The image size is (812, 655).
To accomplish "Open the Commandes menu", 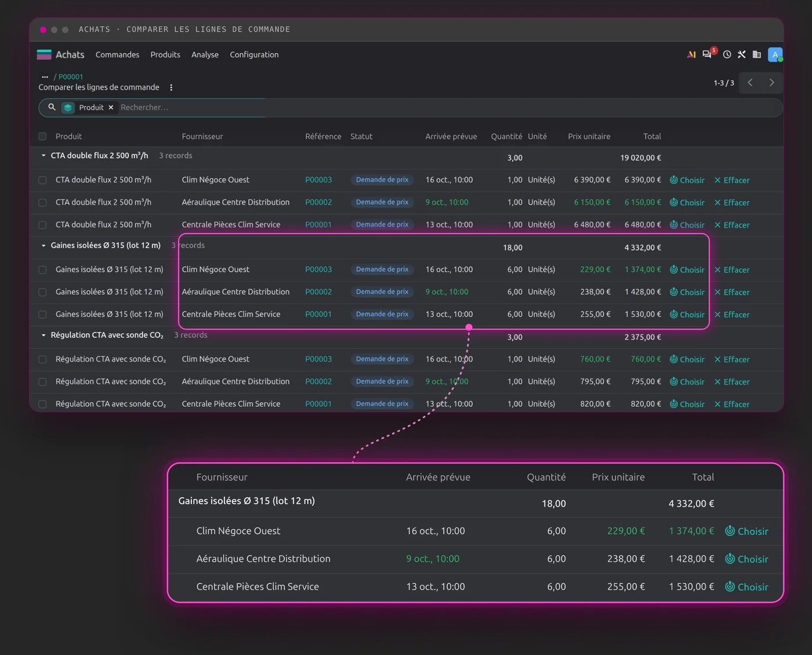I will (x=117, y=54).
